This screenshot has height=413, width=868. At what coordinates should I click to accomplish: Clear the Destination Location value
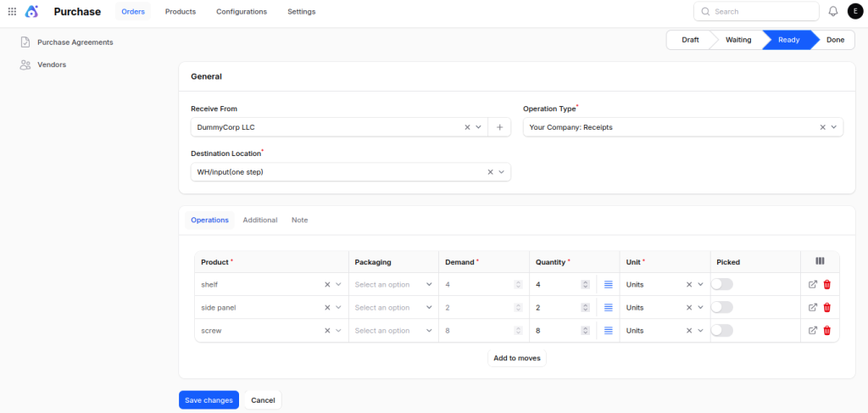pyautogui.click(x=490, y=172)
